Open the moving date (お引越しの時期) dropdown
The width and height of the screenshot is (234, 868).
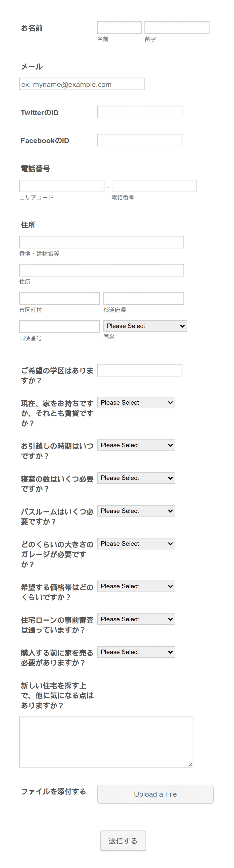[x=136, y=445]
